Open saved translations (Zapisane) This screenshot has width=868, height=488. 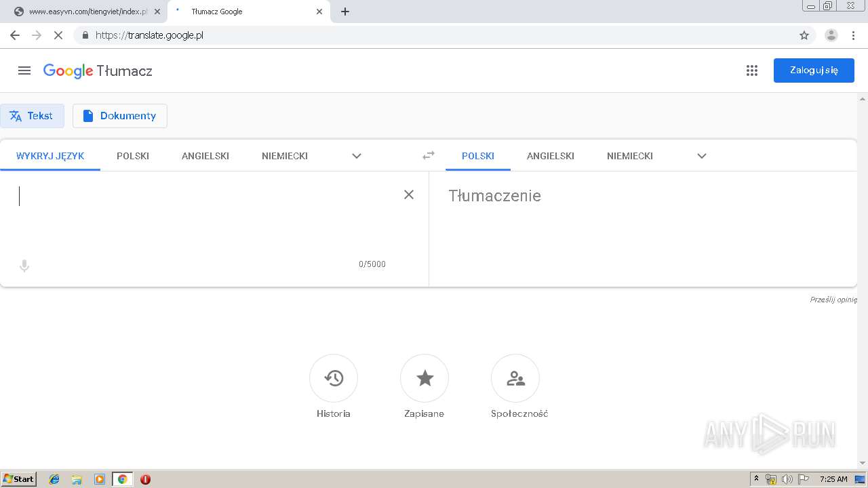click(425, 378)
